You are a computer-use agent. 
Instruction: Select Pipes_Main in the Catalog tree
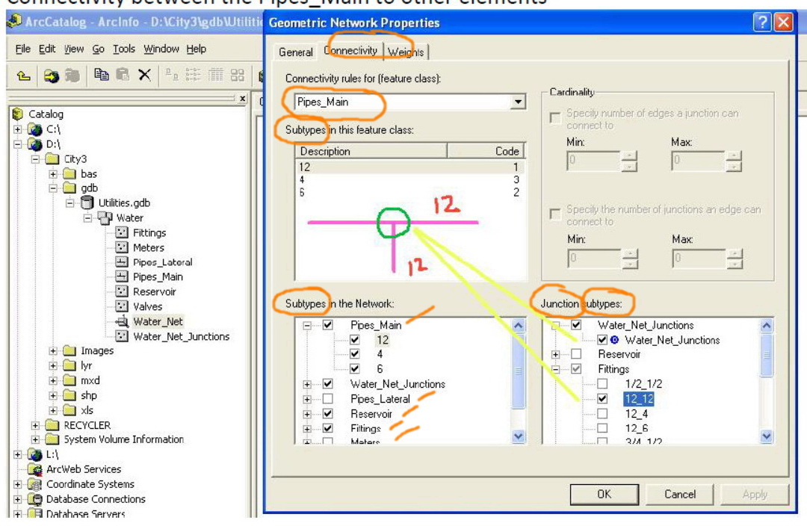point(158,276)
